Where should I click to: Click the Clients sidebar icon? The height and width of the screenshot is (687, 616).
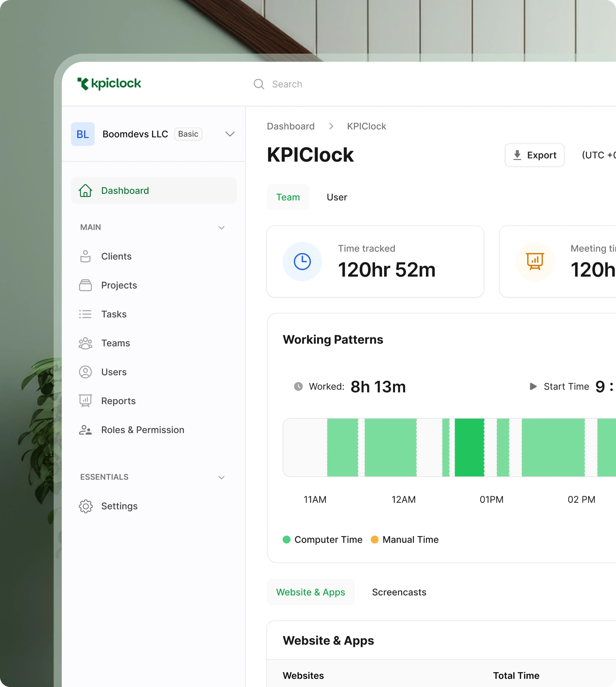(x=85, y=256)
